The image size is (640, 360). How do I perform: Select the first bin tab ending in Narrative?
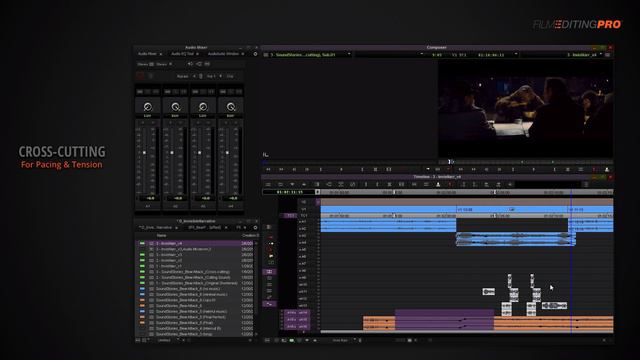pos(156,227)
